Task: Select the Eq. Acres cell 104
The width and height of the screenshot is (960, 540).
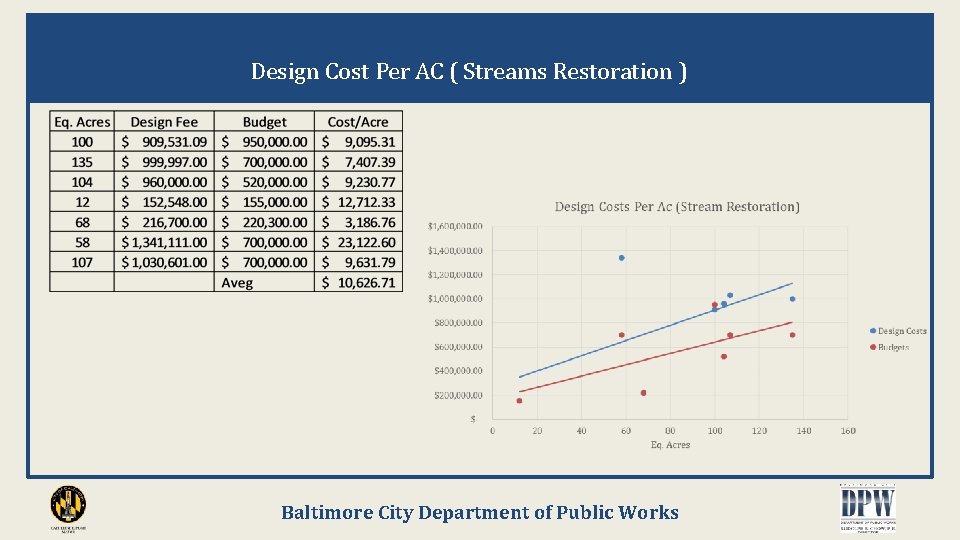Action: (82, 182)
